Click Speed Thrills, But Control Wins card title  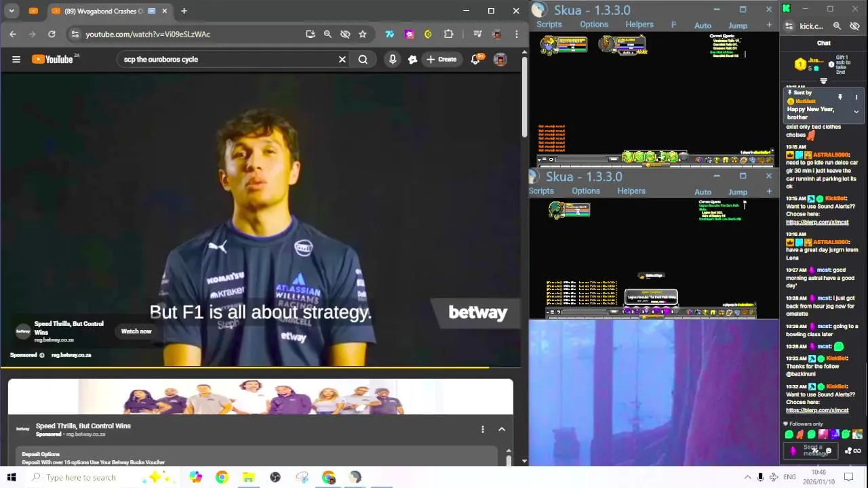click(83, 426)
